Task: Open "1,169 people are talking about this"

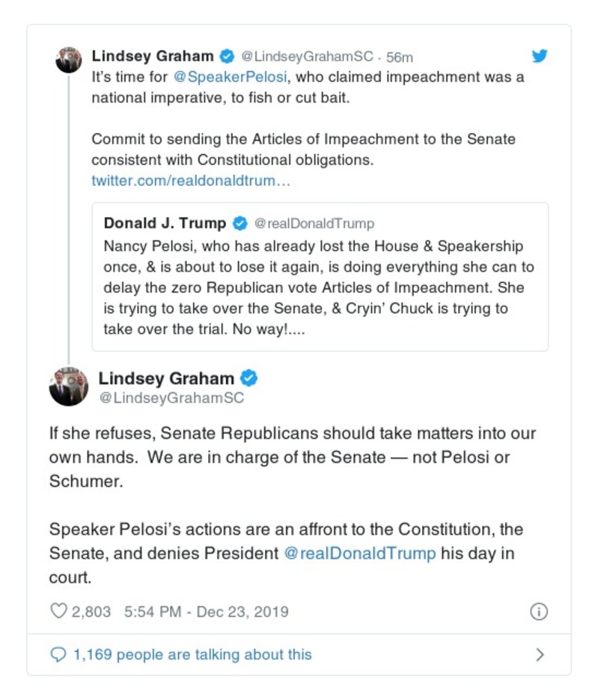Action: pyautogui.click(x=192, y=654)
